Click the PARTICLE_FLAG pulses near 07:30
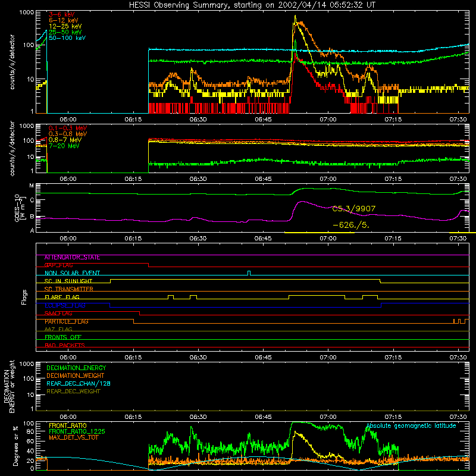 [461, 321]
